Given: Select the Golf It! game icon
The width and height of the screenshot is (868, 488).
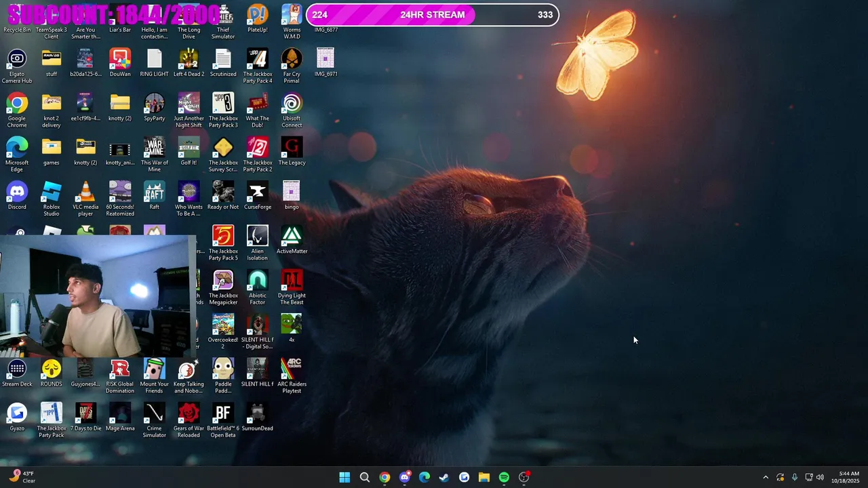Looking at the screenshot, I should click(189, 151).
